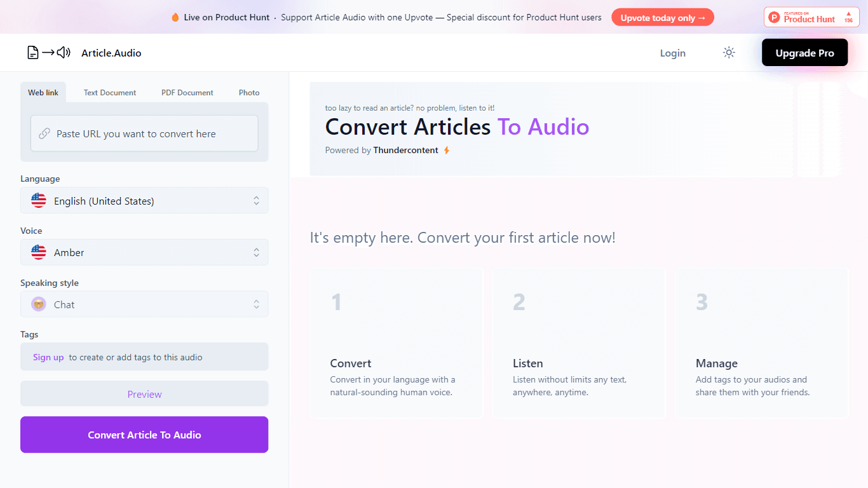Click the Article.Audio document-to-speaker logo icon

coord(49,53)
